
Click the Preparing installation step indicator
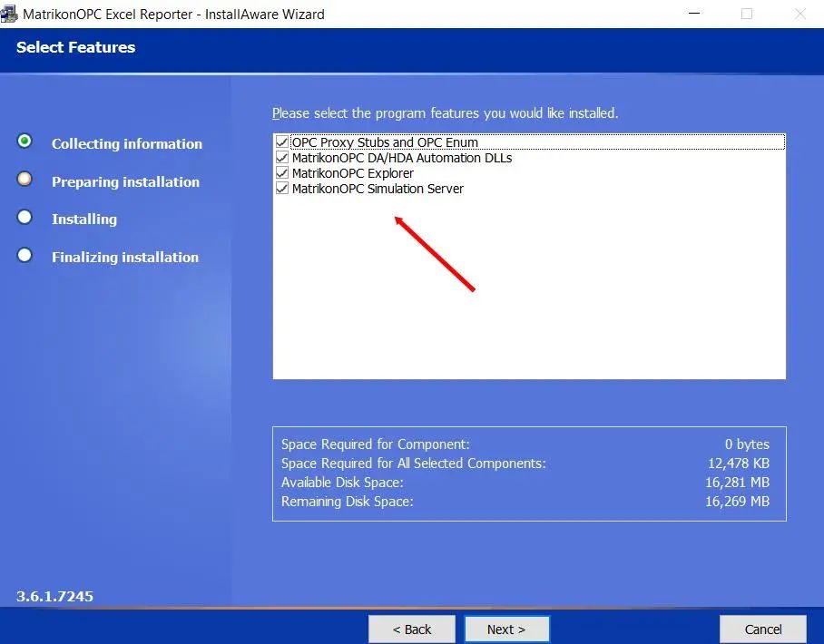(25, 179)
